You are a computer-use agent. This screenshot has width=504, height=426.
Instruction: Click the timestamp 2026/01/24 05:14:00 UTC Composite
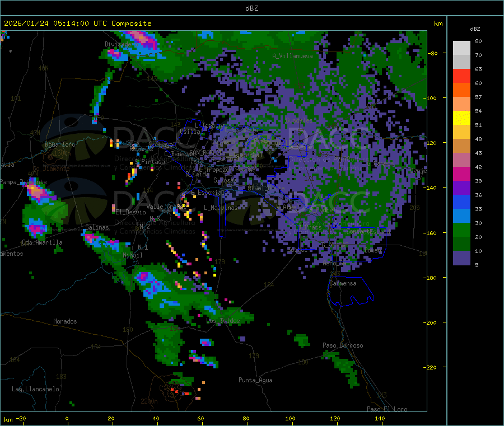pos(78,24)
